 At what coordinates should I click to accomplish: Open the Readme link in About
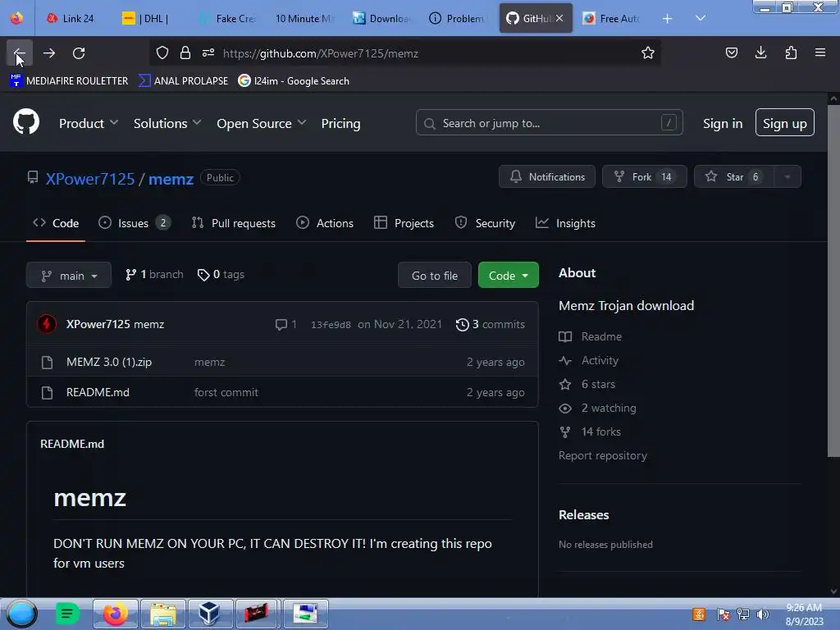[x=591, y=336]
